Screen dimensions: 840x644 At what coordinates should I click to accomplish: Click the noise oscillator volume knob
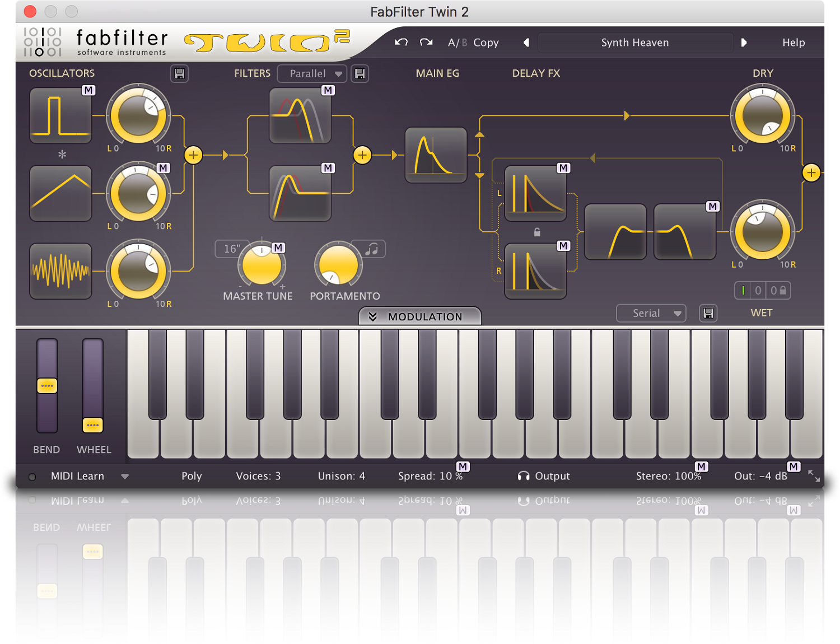pyautogui.click(x=138, y=271)
